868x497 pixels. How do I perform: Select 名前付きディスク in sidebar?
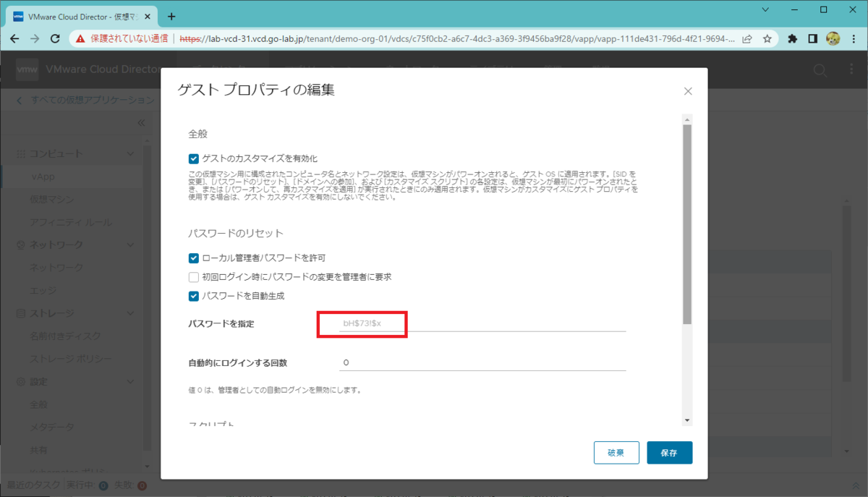point(65,336)
